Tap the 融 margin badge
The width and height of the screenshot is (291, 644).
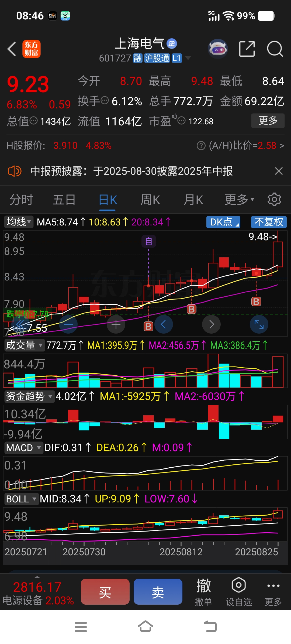[x=137, y=58]
